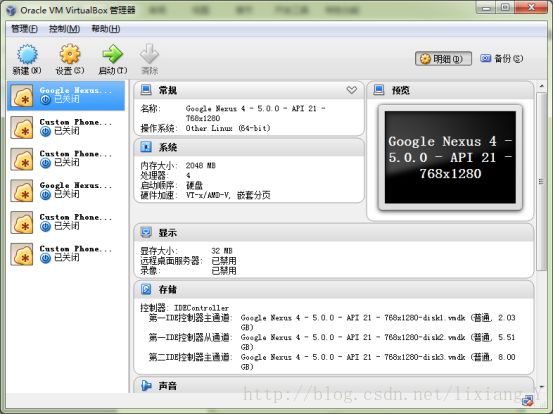554x414 pixels.
Task: Click the 显示 (Display) section icon
Action: point(146,232)
